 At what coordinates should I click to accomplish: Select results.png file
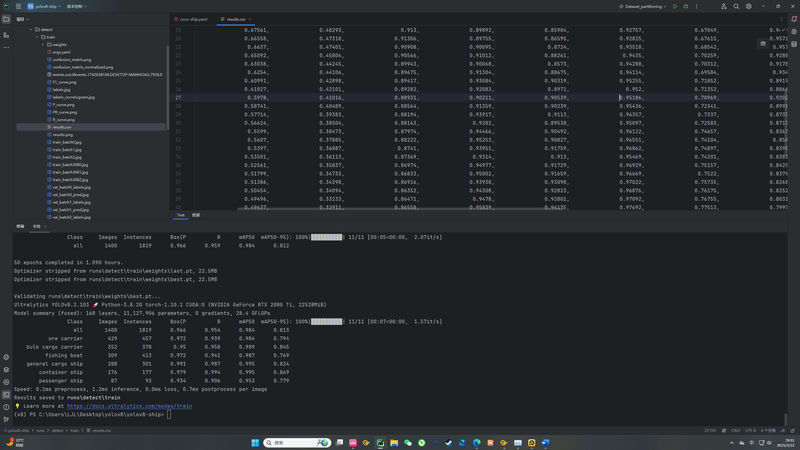tap(63, 135)
